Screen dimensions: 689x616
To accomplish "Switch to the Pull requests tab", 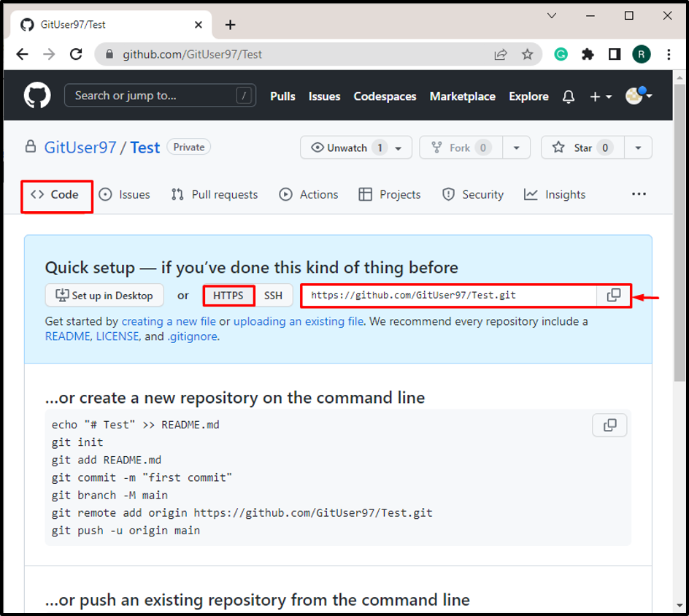I will [214, 194].
